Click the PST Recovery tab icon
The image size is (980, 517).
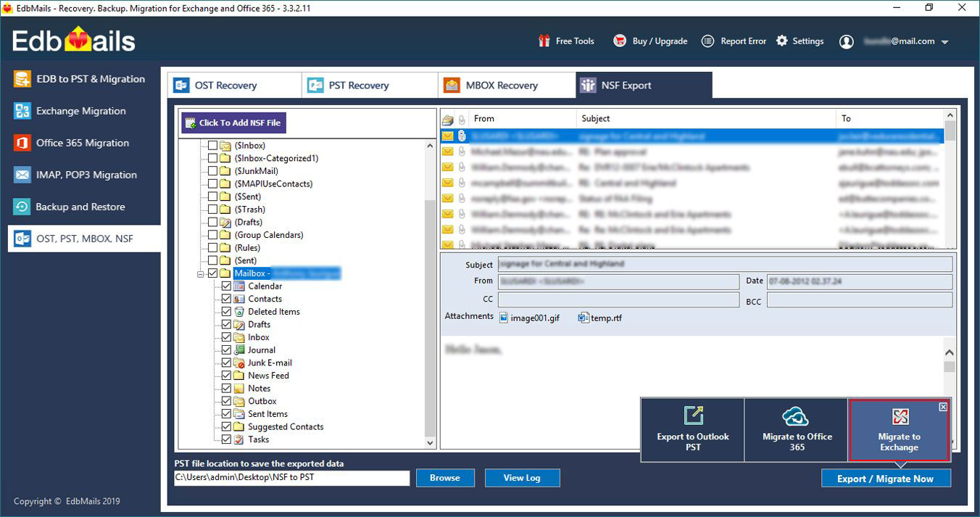(x=315, y=86)
